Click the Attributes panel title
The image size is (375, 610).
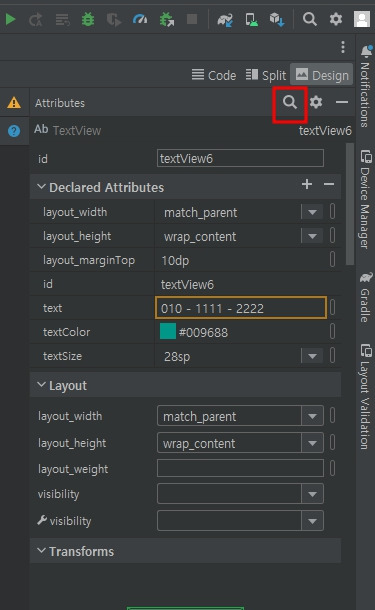60,103
